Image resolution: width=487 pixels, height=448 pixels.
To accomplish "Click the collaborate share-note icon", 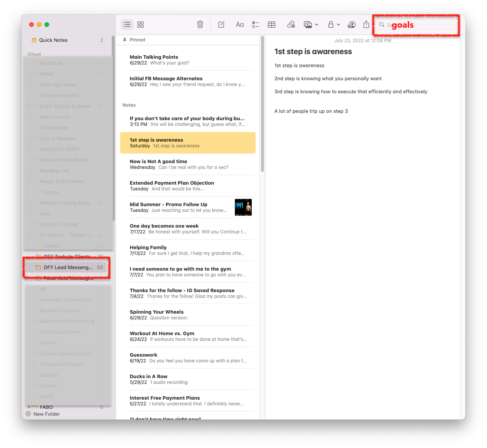I will coord(352,25).
